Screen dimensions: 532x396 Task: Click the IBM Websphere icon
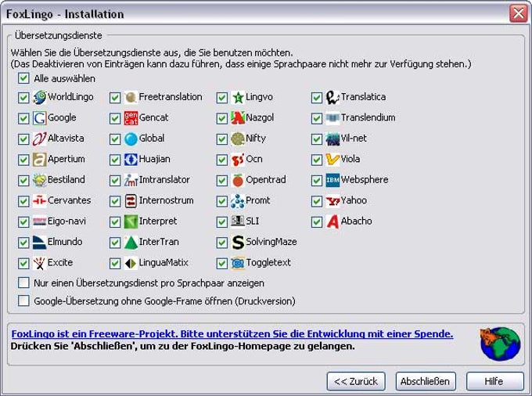click(x=332, y=180)
